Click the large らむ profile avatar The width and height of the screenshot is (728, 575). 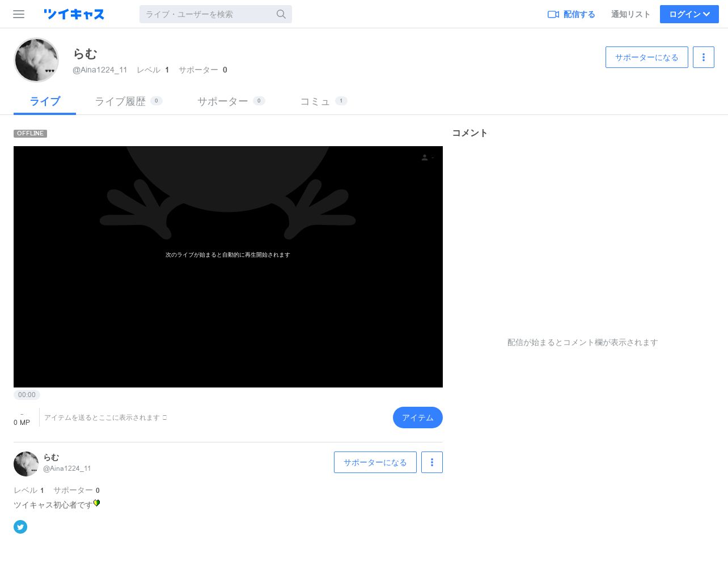(36, 60)
